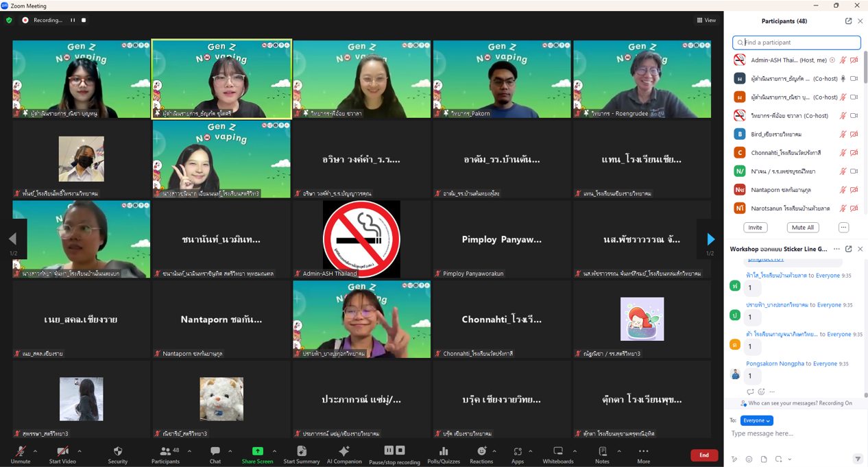This screenshot has height=467, width=868.
Task: Open the Apps panel
Action: pyautogui.click(x=518, y=454)
